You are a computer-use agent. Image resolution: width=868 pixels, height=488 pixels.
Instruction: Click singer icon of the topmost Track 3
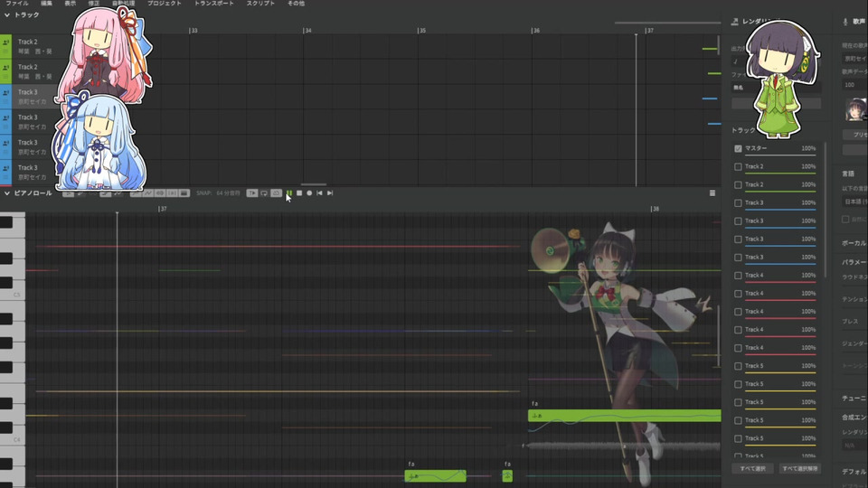pyautogui.click(x=6, y=93)
